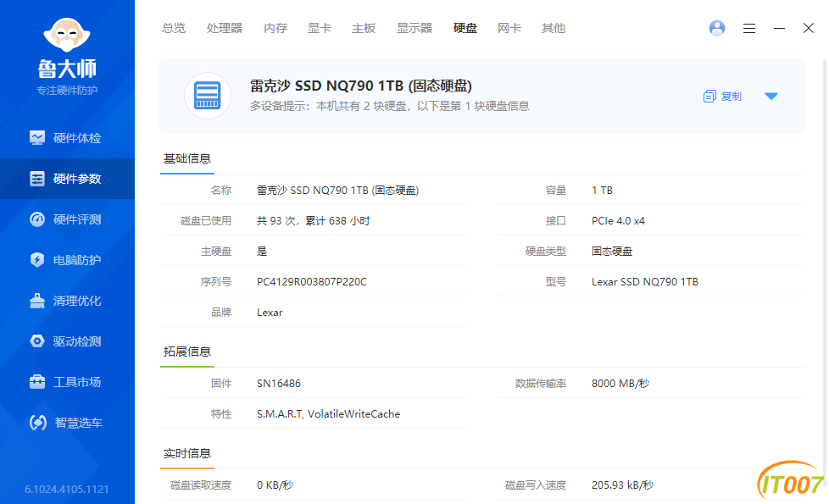This screenshot has height=504, width=829.
Task: Click the SSD disk icon
Action: [207, 96]
